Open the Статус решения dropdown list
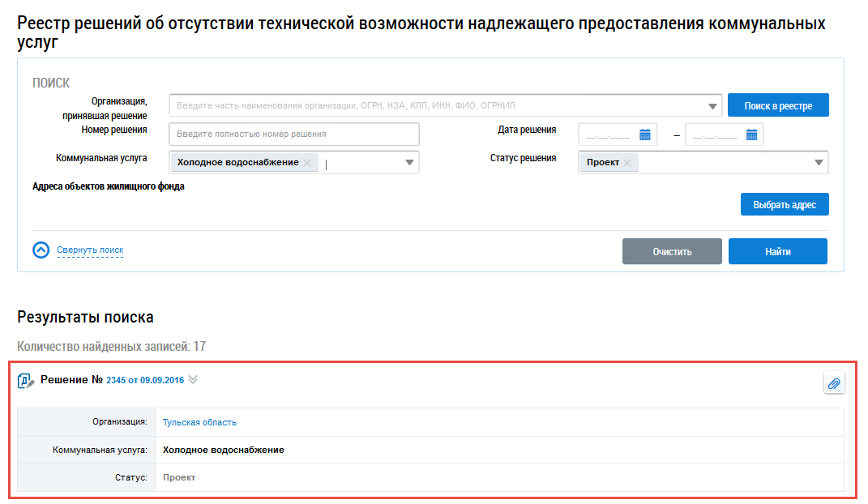 tap(819, 163)
